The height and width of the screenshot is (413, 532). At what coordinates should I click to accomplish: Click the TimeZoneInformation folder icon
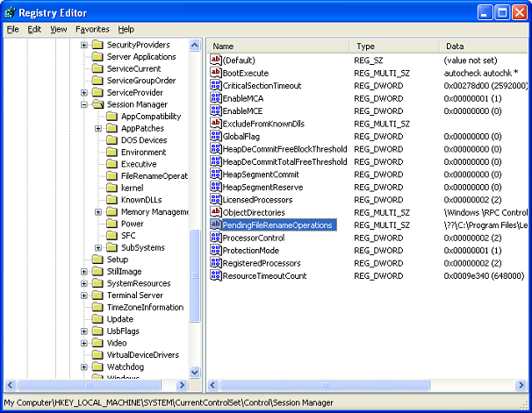click(97, 307)
